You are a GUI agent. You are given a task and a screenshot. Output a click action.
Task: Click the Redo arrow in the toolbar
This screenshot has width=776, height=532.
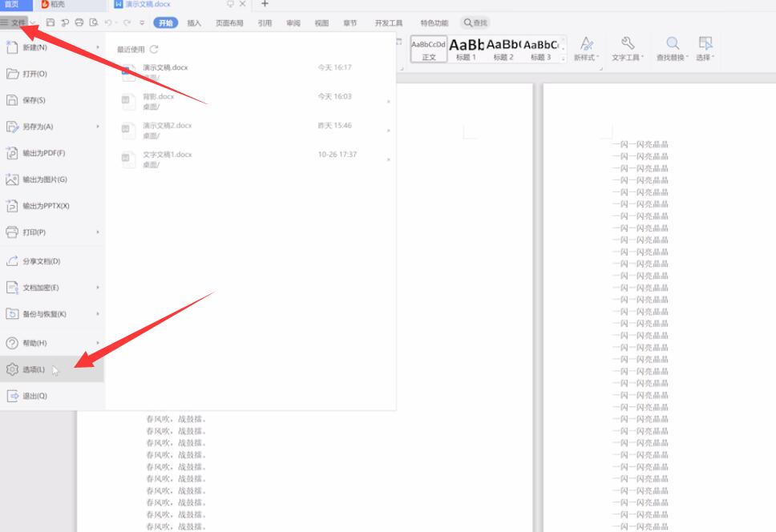(x=127, y=22)
